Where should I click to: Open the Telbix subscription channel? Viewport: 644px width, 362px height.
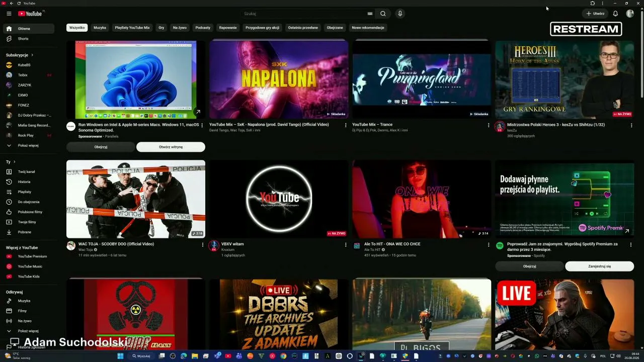tap(29, 75)
